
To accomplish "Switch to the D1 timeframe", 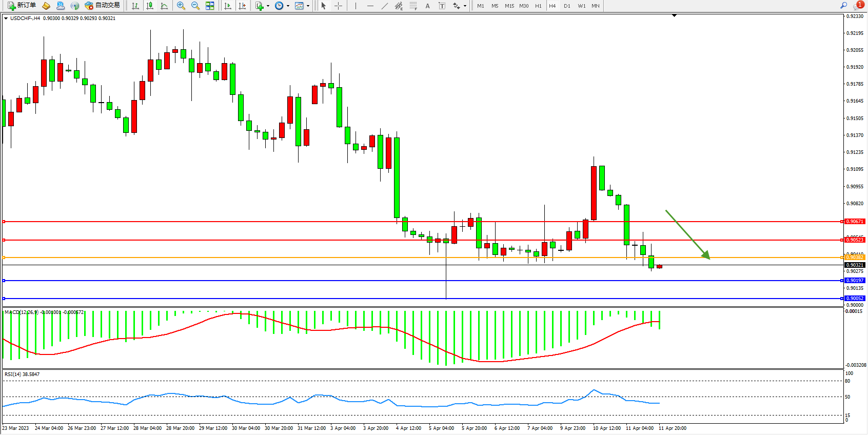I will [567, 6].
